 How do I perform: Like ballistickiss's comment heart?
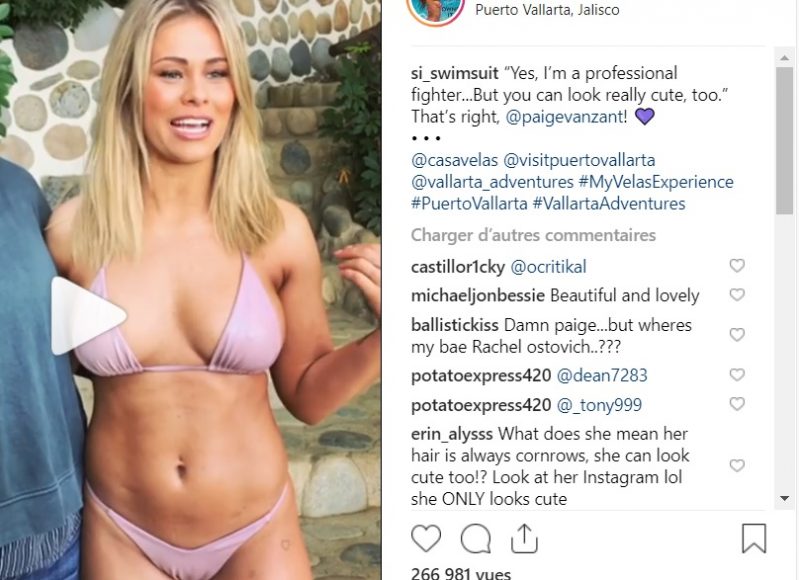737,335
